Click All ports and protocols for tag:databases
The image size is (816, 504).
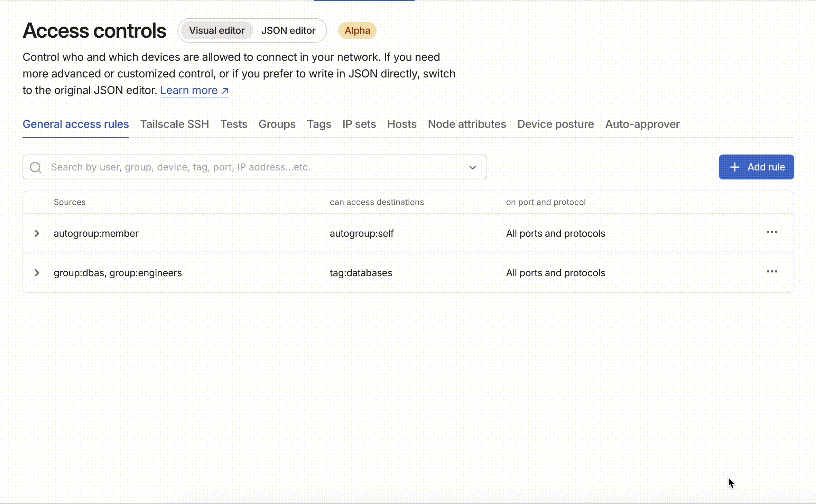pyautogui.click(x=556, y=273)
